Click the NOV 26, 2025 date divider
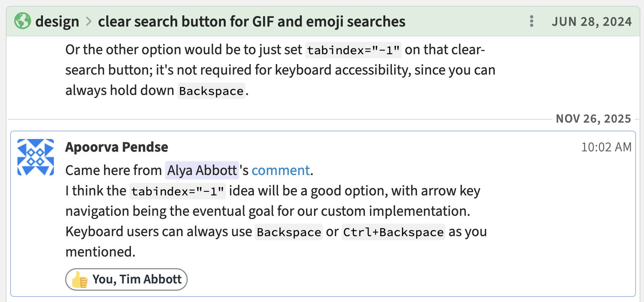The image size is (644, 302). click(593, 119)
